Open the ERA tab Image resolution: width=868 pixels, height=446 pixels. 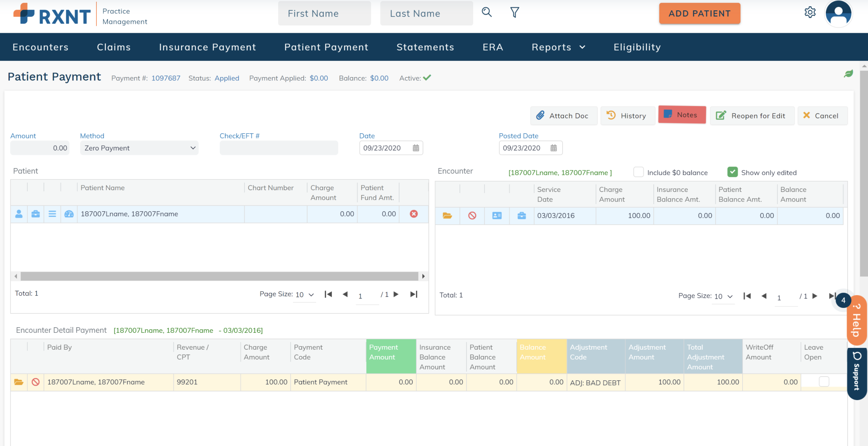(493, 47)
